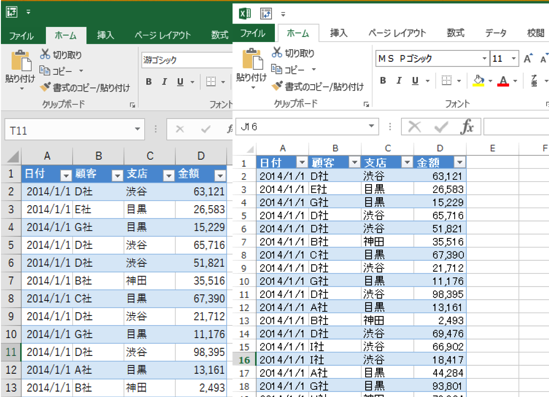Toggle Italic in left window
This screenshot has height=397, width=549.
coord(164,82)
